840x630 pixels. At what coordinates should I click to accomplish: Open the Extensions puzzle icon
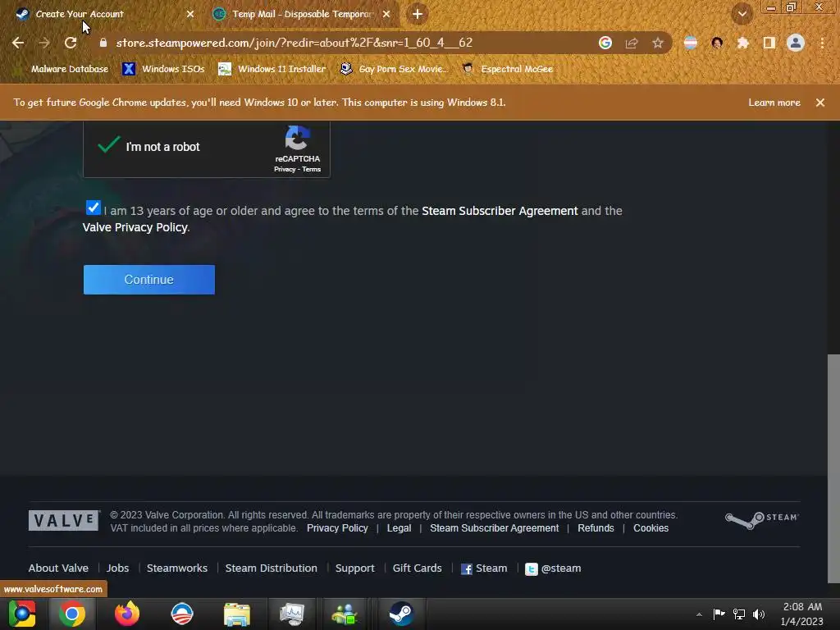743,43
